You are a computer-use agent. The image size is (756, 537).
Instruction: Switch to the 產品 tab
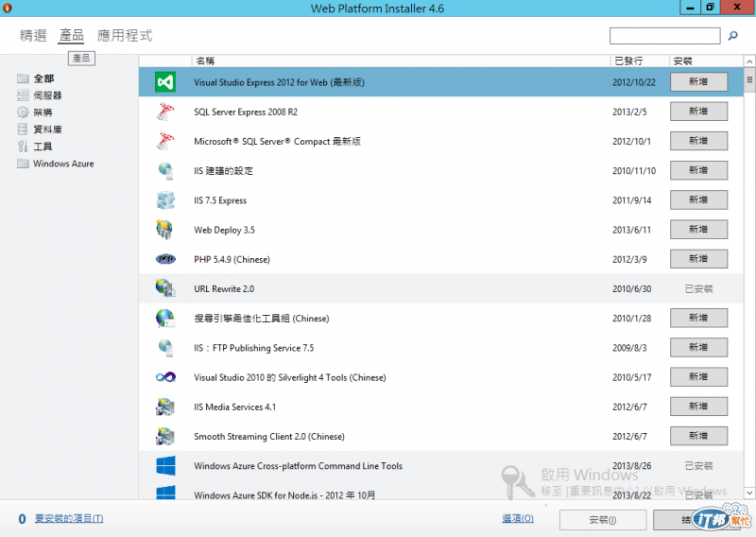[x=72, y=35]
